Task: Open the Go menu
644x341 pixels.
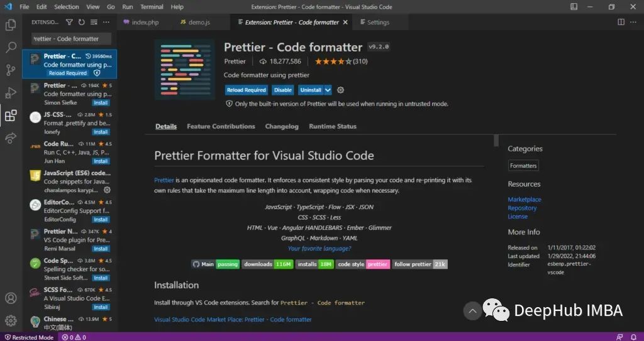Action: [111, 6]
